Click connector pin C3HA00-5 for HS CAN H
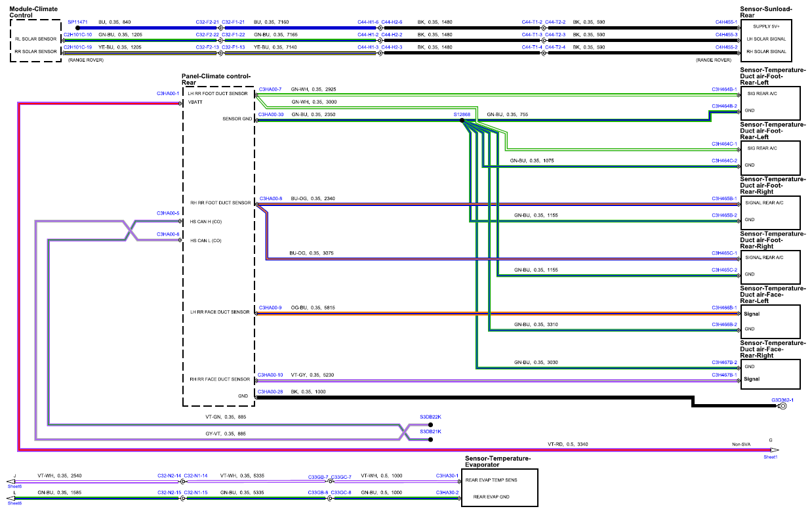Viewport: 812px width, 513px height. tap(168, 213)
